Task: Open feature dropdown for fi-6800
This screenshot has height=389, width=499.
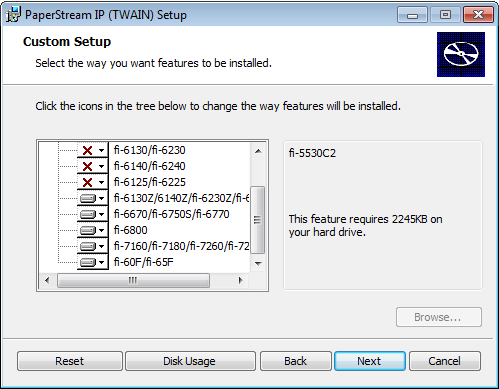Action: 93,230
